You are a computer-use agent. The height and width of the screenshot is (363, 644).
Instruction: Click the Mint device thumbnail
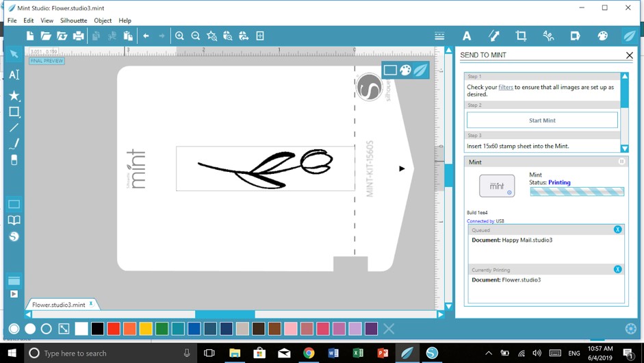coord(497,186)
